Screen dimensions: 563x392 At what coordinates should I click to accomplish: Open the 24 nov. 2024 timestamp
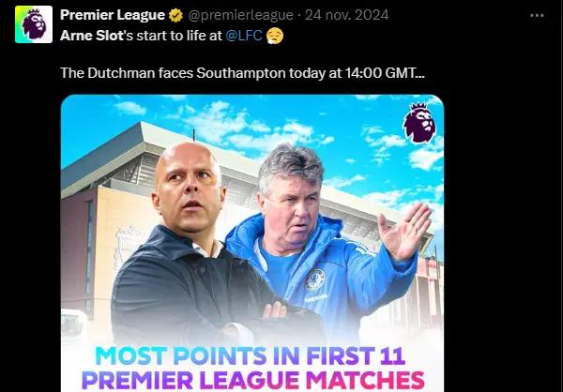347,15
